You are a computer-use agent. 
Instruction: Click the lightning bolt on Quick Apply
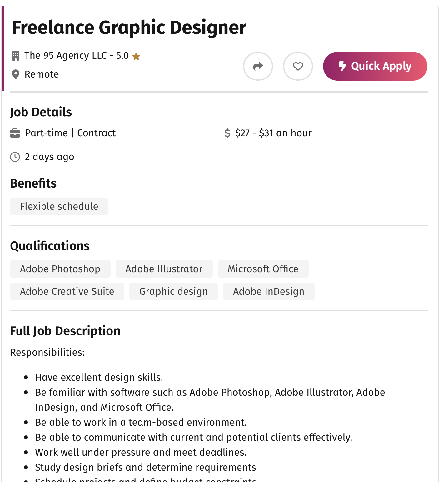coord(342,66)
